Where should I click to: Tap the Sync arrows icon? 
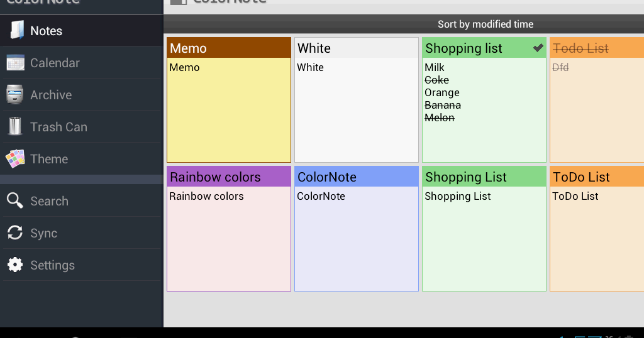(x=16, y=233)
